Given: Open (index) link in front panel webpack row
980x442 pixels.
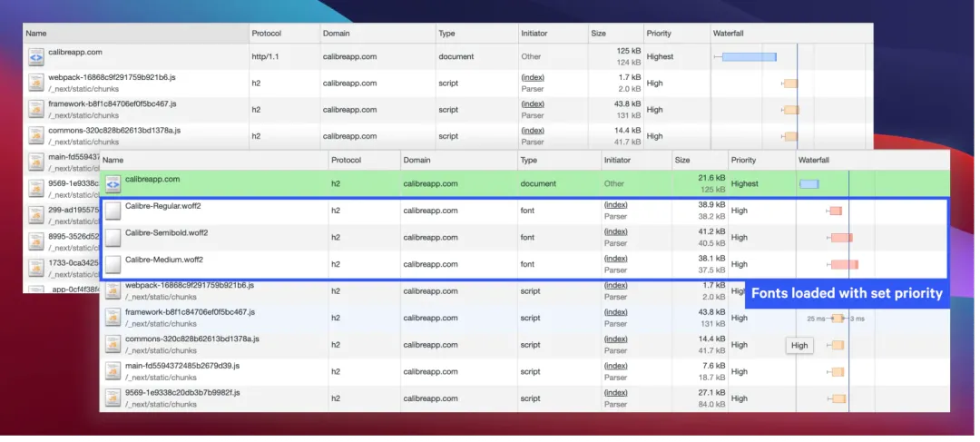Looking at the screenshot, I should (615, 286).
